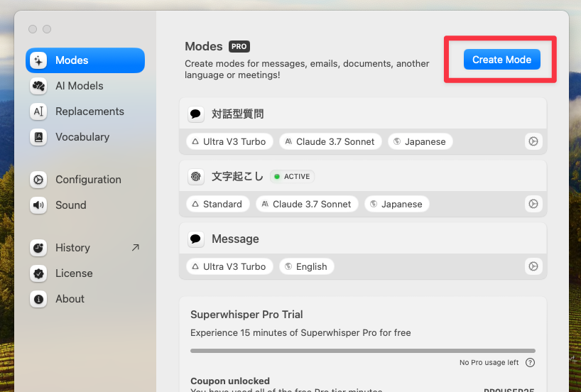Click Ultra V3 Turbo tag in Message
581x392 pixels.
(x=229, y=267)
